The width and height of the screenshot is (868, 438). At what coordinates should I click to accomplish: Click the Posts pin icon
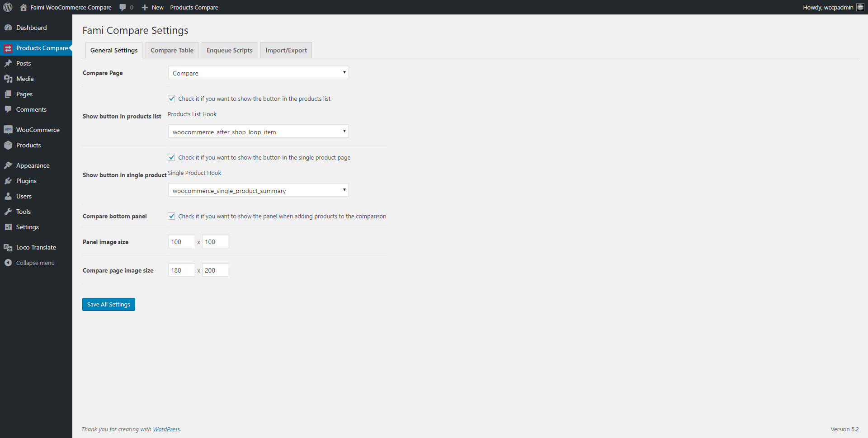coord(8,63)
